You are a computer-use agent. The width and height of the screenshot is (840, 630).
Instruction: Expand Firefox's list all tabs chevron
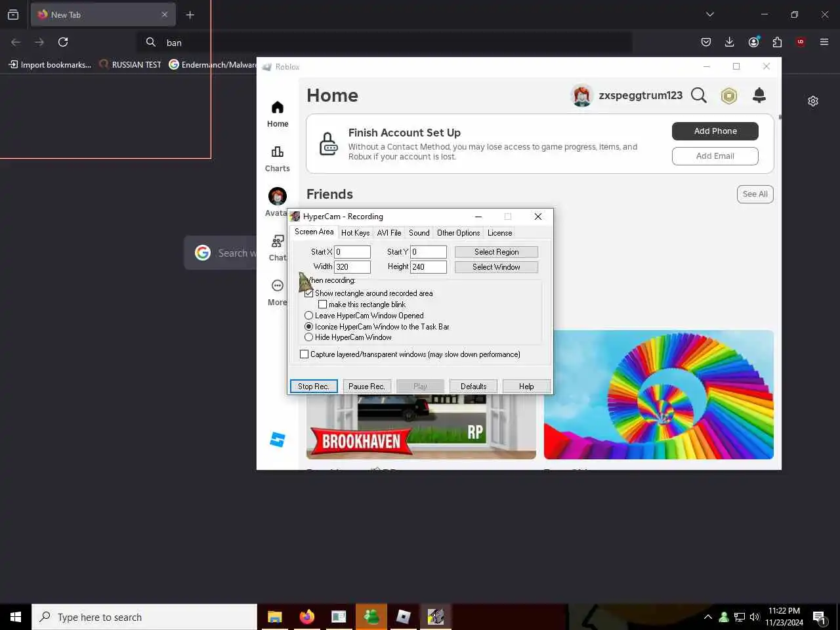(710, 14)
